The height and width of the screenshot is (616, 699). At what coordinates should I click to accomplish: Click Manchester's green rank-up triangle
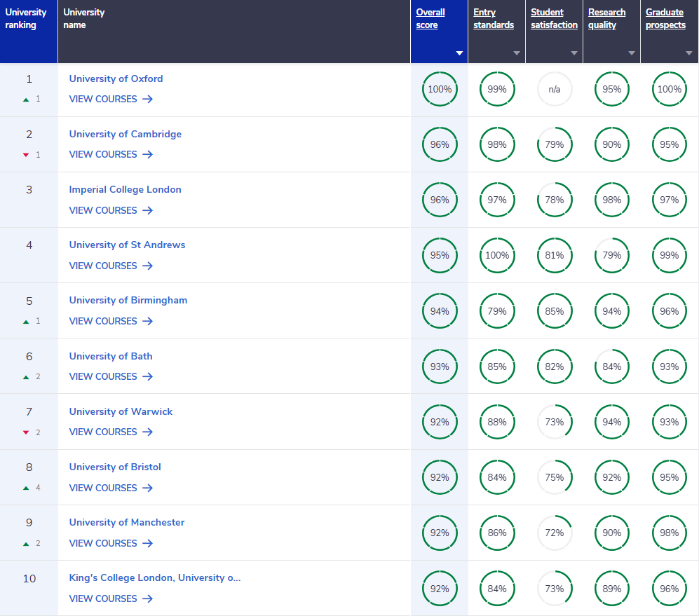coord(26,545)
